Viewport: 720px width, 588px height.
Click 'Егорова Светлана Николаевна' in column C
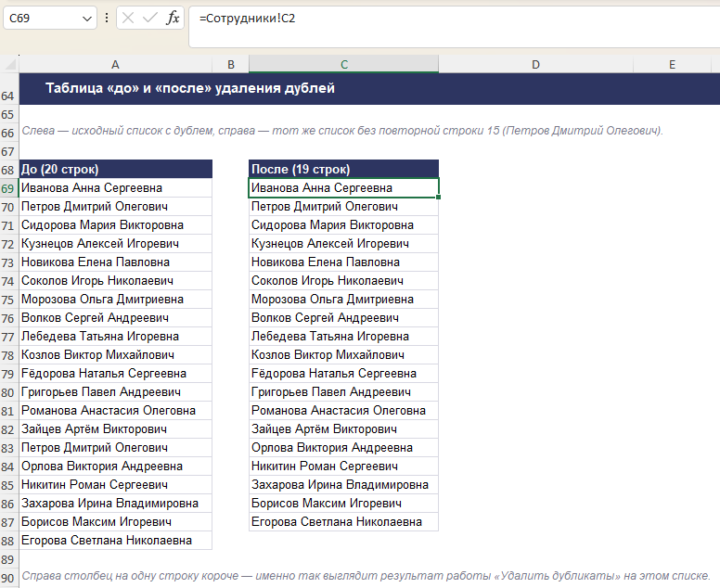coord(344,522)
